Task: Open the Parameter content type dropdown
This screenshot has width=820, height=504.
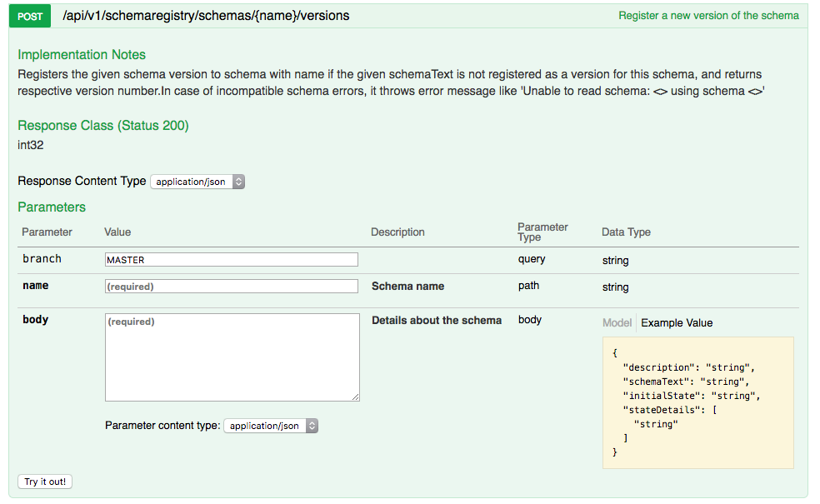Action: [268, 426]
